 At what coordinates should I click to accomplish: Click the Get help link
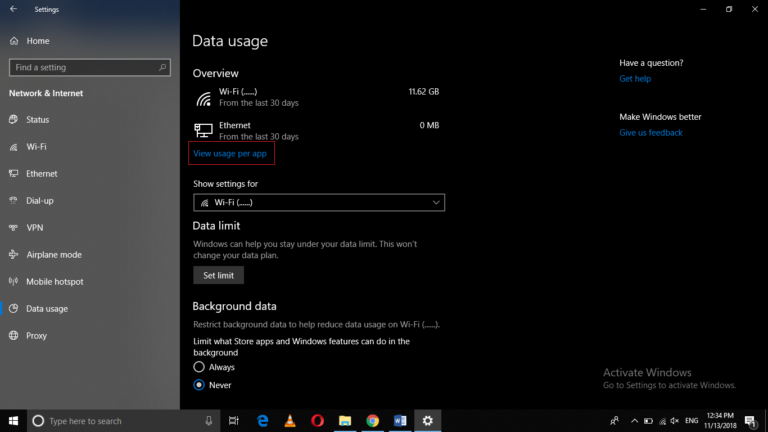pyautogui.click(x=635, y=79)
